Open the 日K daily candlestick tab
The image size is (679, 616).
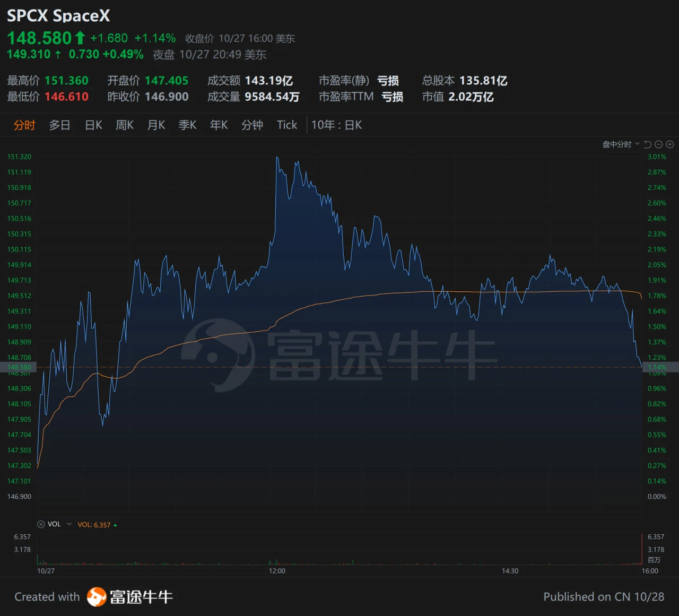93,125
